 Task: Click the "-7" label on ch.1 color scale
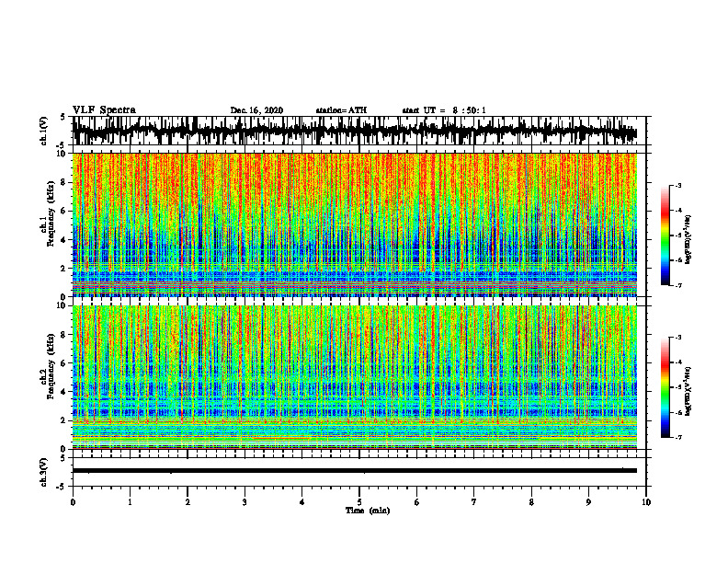pyautogui.click(x=678, y=285)
